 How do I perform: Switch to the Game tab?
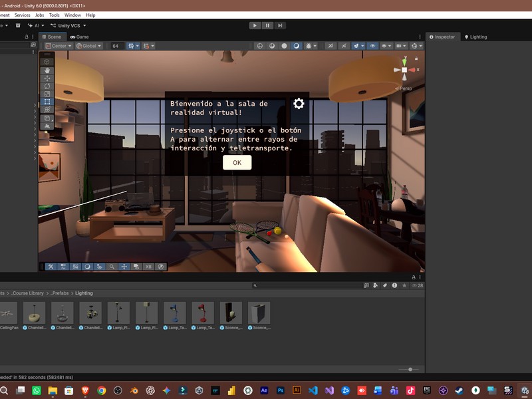[79, 37]
